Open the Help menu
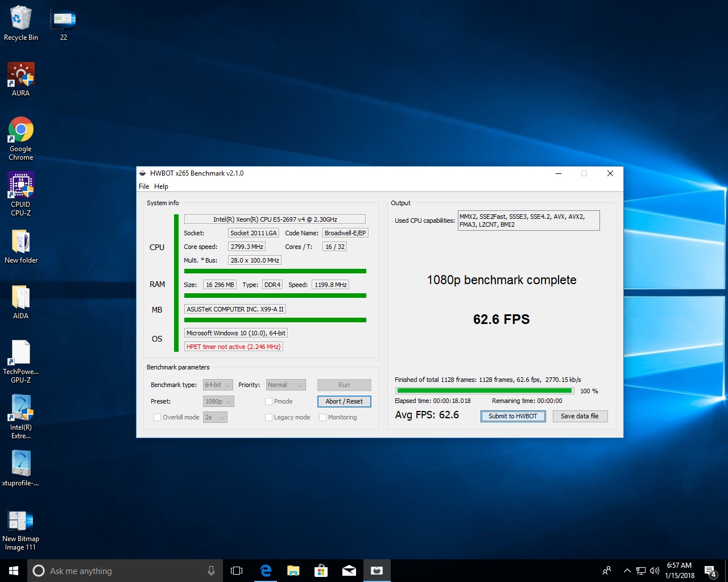Screen dimensions: 728x582 (161, 186)
